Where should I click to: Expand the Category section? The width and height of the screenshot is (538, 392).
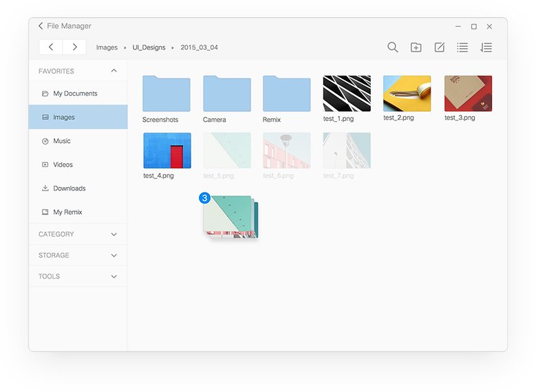(x=114, y=235)
